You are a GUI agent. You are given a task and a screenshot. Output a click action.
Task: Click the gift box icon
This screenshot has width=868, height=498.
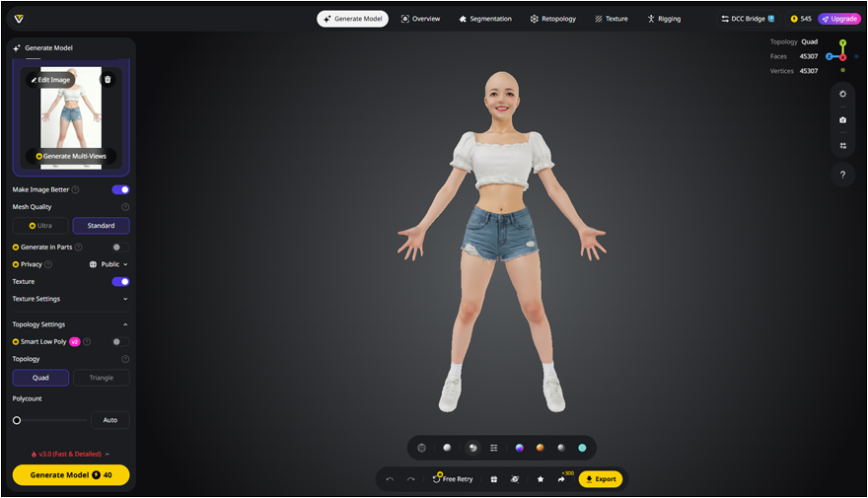(x=493, y=479)
